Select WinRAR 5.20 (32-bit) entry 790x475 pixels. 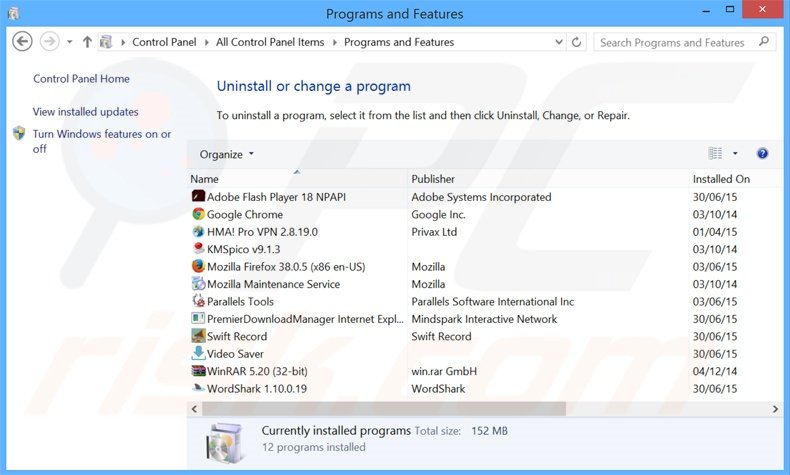(x=257, y=371)
